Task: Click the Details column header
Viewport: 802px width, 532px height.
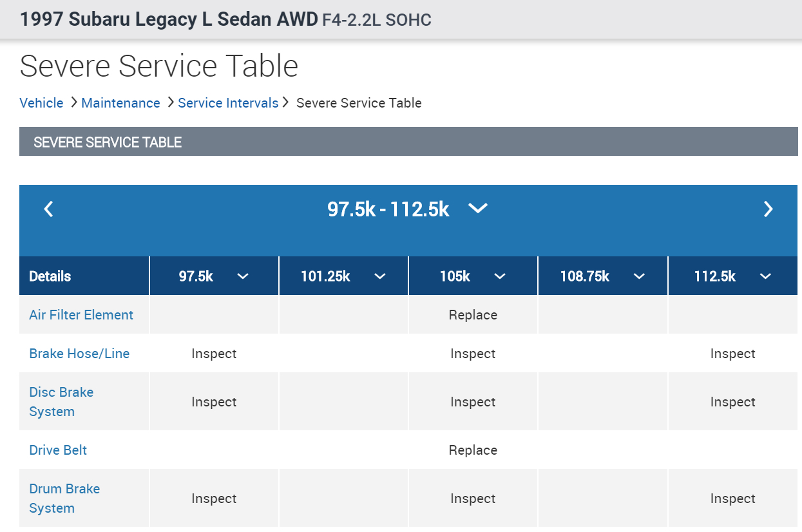Action: point(50,276)
